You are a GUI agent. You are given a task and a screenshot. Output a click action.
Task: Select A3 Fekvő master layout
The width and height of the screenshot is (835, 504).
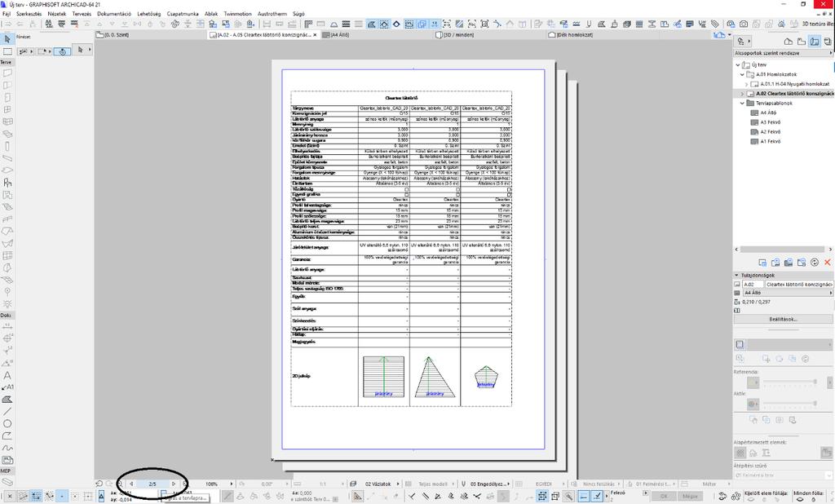(x=770, y=122)
